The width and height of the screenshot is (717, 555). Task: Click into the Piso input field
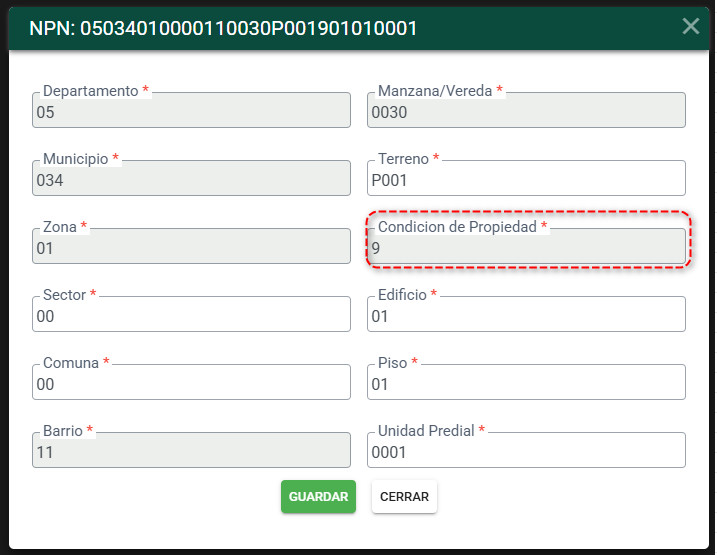[x=526, y=382]
